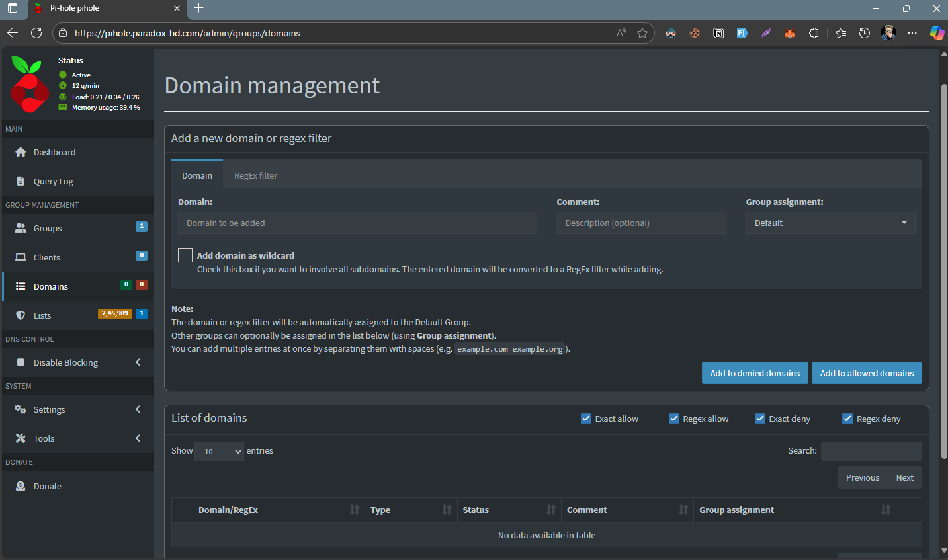This screenshot has height=560, width=948.
Task: Click the Clients laptop icon
Action: pos(21,257)
